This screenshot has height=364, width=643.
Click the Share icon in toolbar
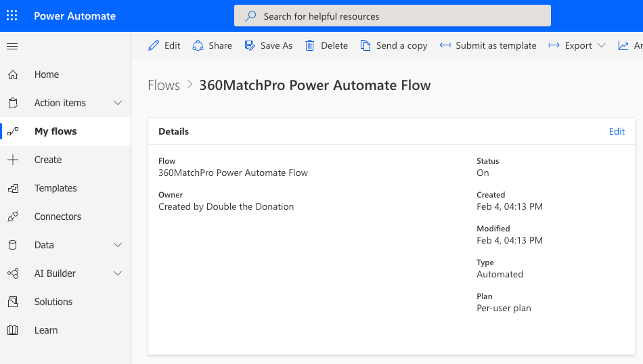[x=198, y=45]
